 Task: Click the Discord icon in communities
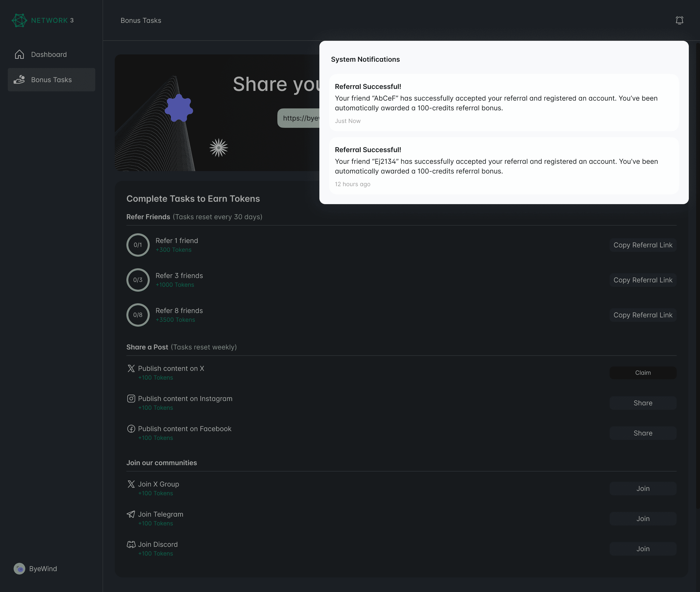(x=131, y=544)
